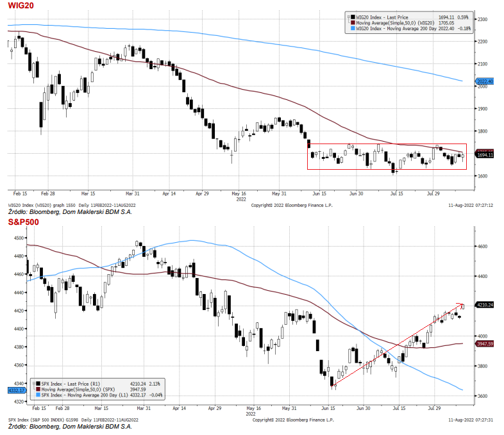
Task: Click the 0.59% change value in WIG20 legend
Action: coord(463,17)
